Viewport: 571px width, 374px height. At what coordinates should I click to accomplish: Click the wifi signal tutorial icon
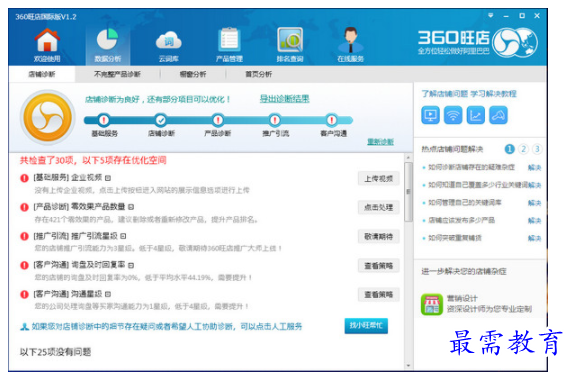[453, 115]
